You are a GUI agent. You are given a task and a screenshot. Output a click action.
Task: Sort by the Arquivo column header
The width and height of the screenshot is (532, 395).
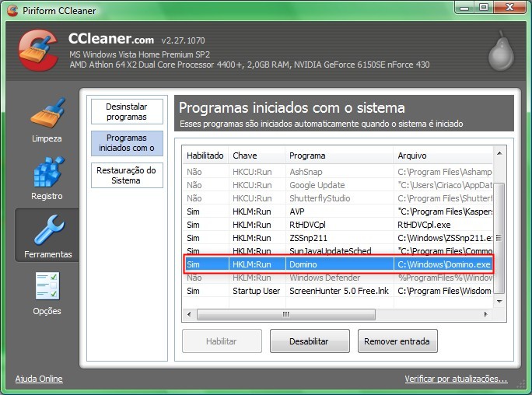coord(443,156)
